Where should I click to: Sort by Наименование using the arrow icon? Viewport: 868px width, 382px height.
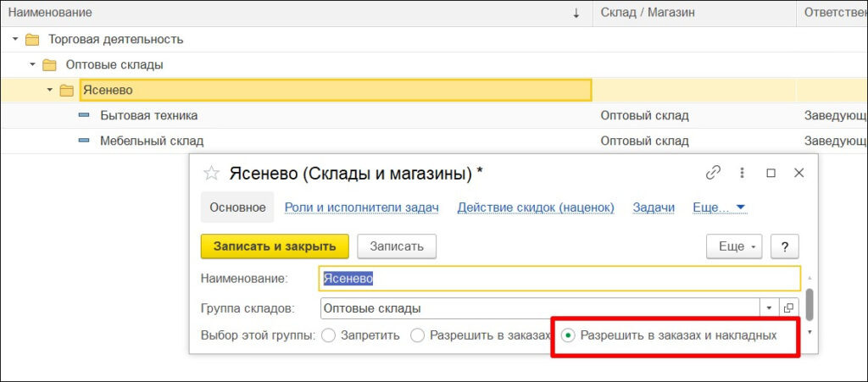[x=576, y=14]
